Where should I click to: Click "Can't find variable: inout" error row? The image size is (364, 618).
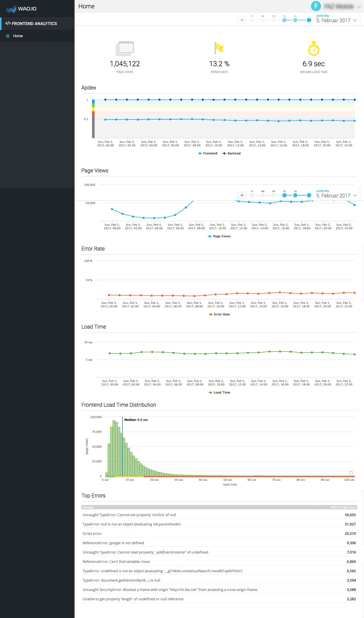219,562
